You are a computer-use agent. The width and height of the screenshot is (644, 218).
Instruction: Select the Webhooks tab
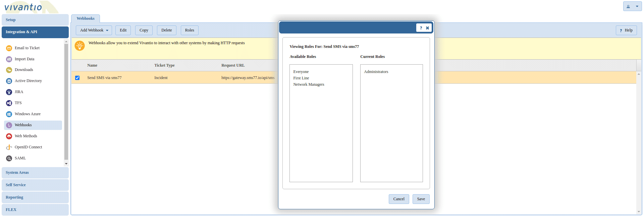[86, 19]
